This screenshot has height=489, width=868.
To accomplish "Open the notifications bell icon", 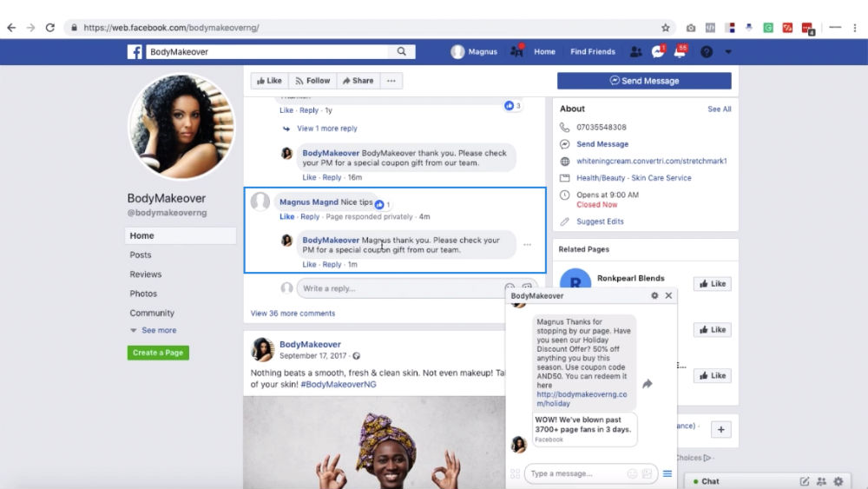I will pyautogui.click(x=680, y=51).
